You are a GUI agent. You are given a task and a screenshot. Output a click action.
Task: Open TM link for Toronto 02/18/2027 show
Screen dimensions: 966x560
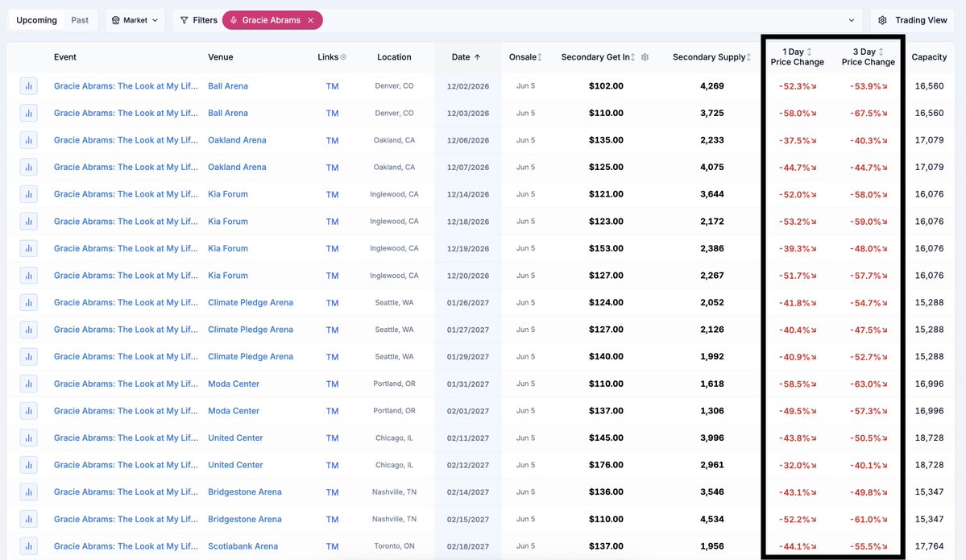[332, 546]
